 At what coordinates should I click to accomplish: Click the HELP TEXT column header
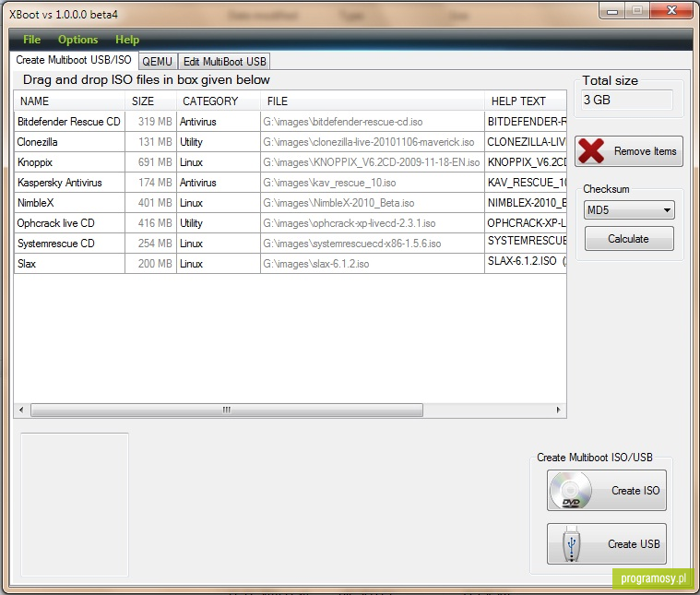[x=526, y=101]
